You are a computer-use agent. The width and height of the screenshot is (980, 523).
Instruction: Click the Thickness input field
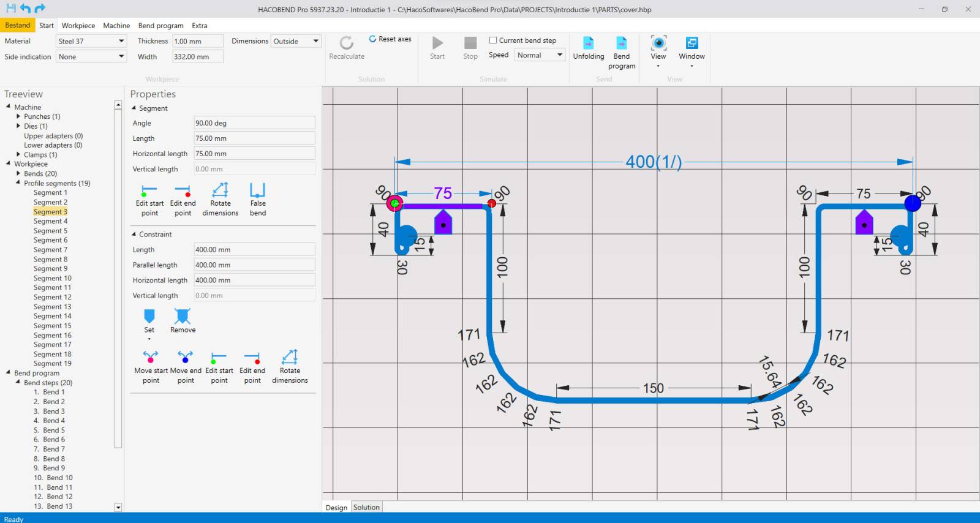click(x=197, y=41)
